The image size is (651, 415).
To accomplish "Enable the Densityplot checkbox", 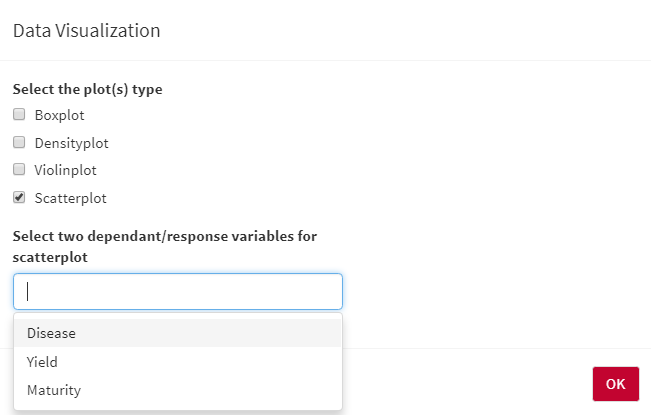I will pos(19,143).
